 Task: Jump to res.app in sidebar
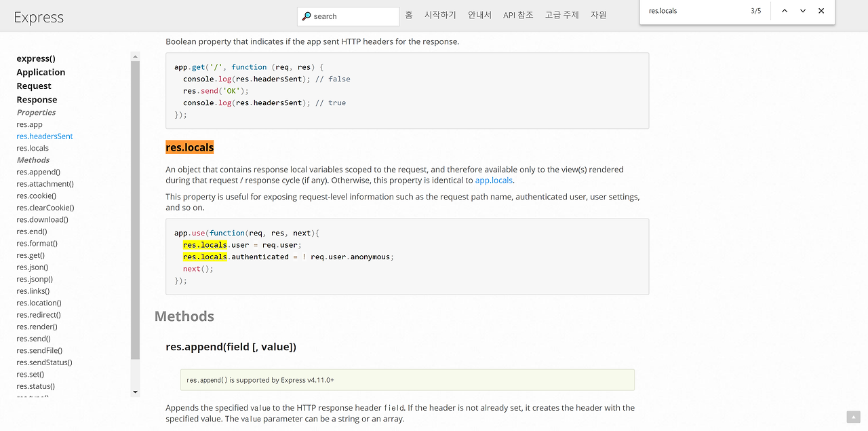coord(29,124)
